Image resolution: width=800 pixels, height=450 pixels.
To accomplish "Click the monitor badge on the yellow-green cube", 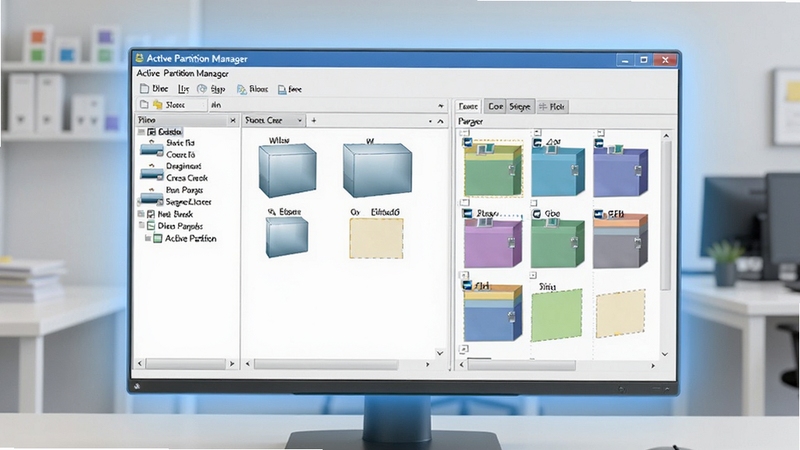I will (x=486, y=148).
